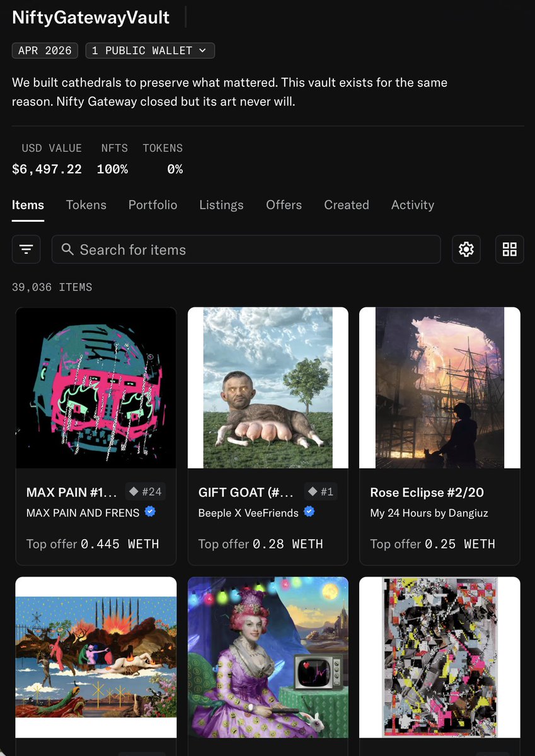Select the Items tab
This screenshot has width=535, height=756.
(x=28, y=205)
